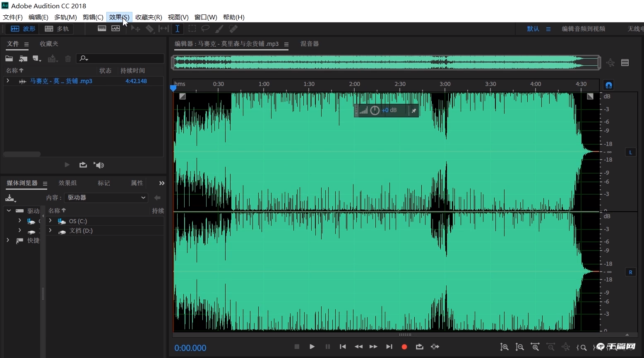
Task: Select the Marquee Selection tool
Action: point(192,29)
